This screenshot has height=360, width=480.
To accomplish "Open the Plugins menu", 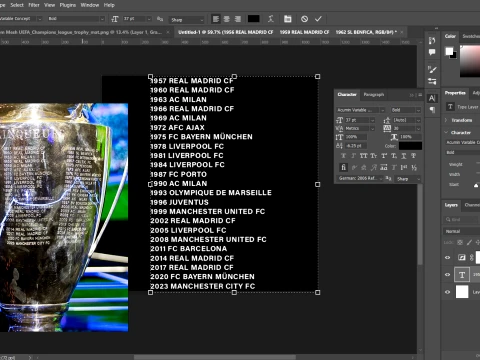I will pos(68,5).
